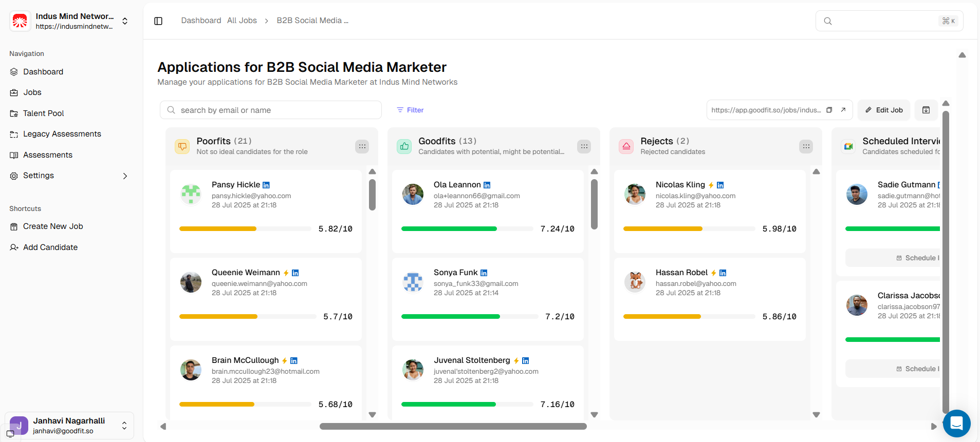Click Ola Leannon's LinkedIn icon

point(487,185)
